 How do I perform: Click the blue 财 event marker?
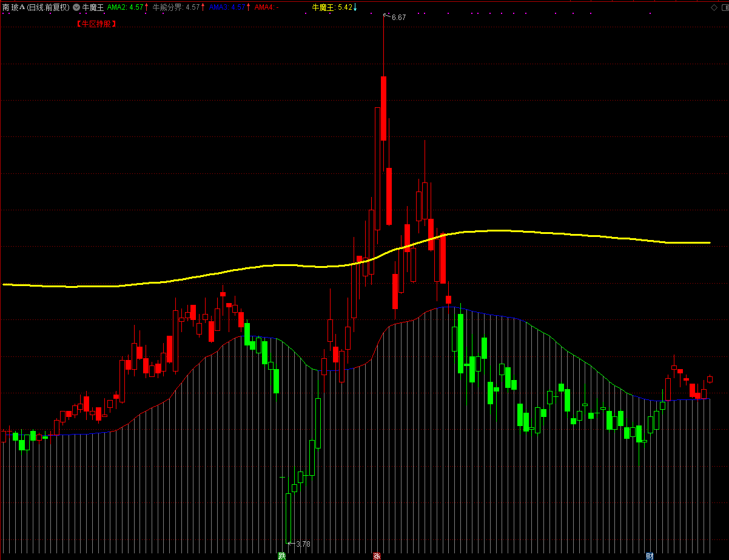coord(650,556)
